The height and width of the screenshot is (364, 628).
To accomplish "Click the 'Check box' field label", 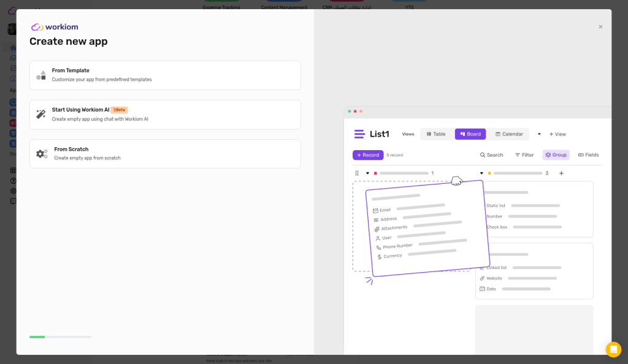I will point(497,227).
